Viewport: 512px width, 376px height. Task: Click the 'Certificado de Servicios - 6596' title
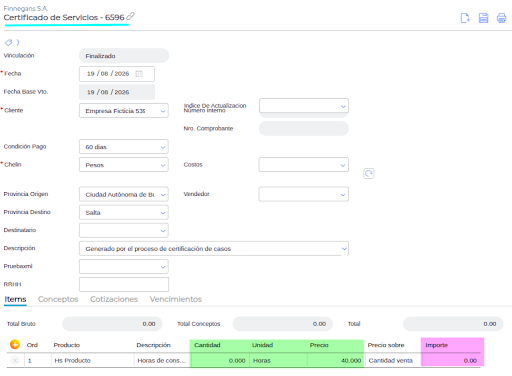64,17
